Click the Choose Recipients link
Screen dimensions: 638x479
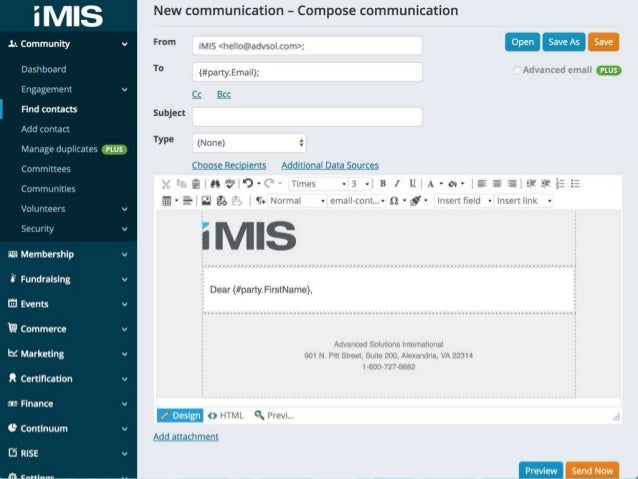229,165
